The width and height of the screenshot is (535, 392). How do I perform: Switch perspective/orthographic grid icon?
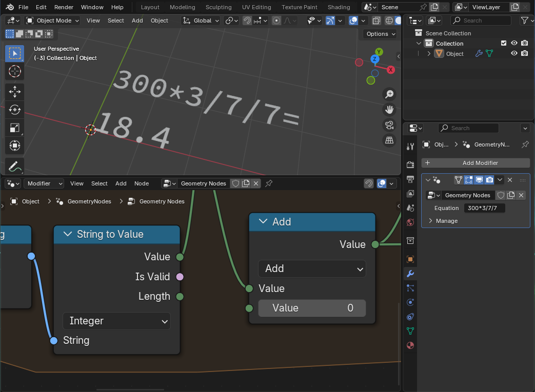click(389, 140)
